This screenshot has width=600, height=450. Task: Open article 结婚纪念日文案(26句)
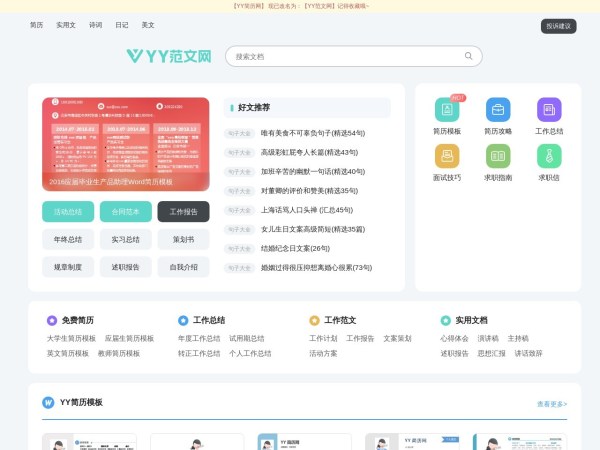(295, 248)
